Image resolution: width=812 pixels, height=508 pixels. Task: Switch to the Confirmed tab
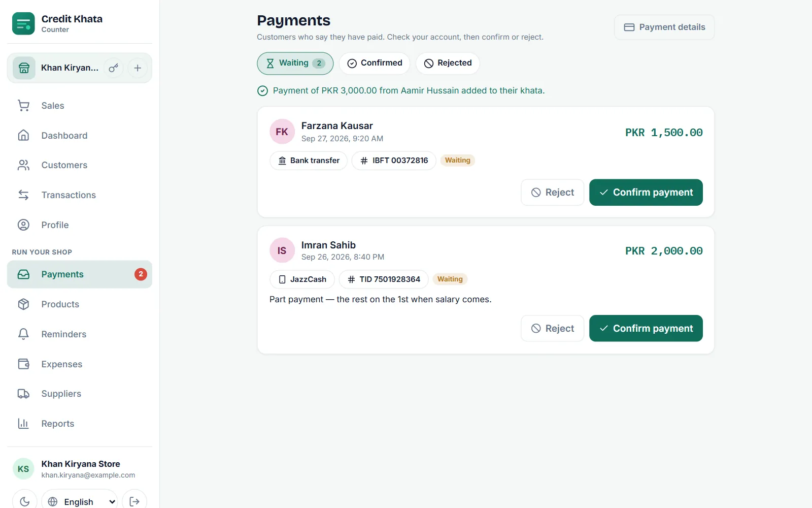375,63
